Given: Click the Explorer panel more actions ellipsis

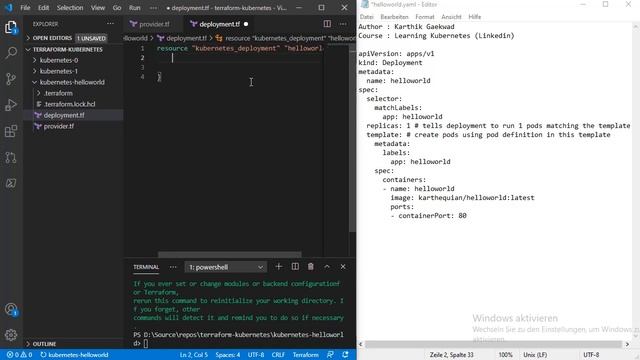Looking at the screenshot, I should (111, 24).
